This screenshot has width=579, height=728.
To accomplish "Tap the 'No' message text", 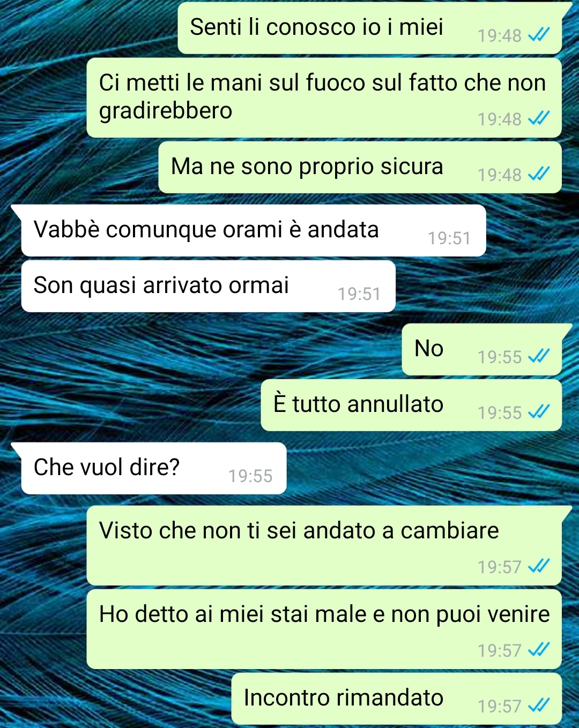I will click(429, 348).
